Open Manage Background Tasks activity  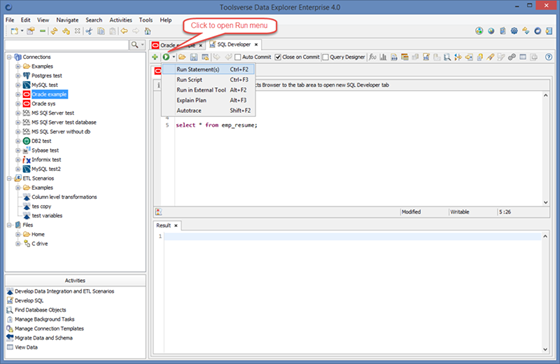tap(45, 319)
